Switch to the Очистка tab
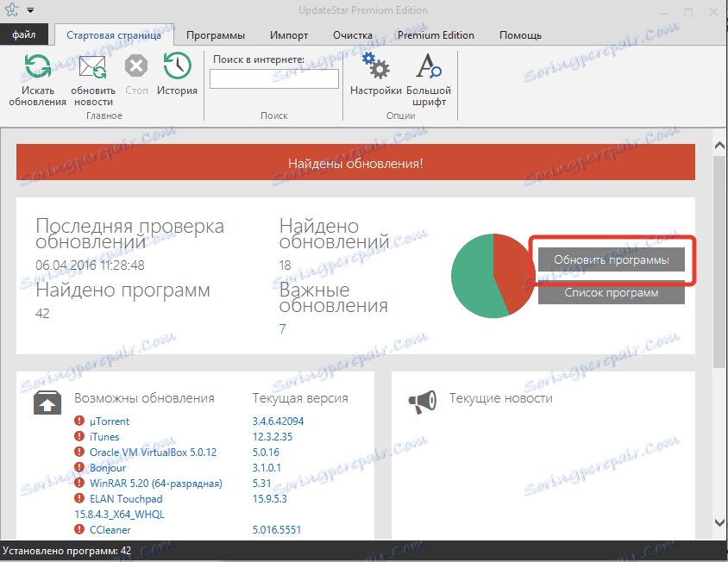 point(353,35)
